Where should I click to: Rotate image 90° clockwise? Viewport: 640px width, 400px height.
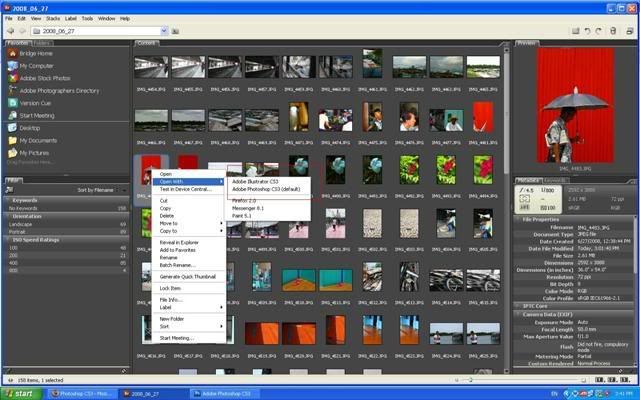[598, 31]
